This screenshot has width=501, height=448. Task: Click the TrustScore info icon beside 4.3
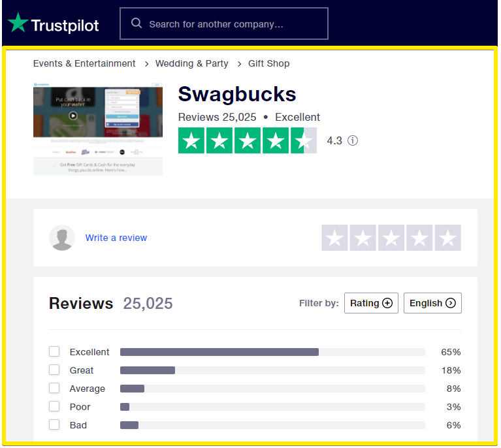pyautogui.click(x=353, y=140)
